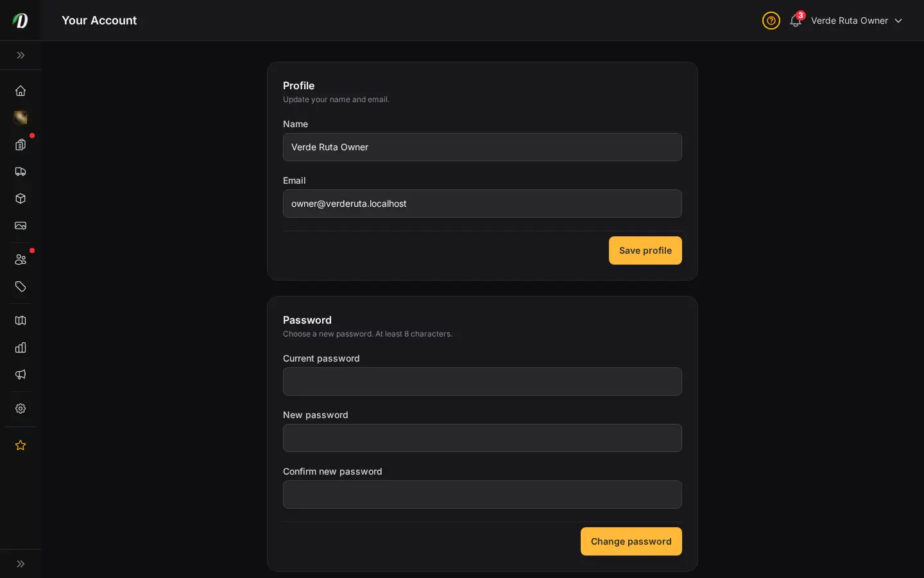Click the Change password button

[631, 541]
